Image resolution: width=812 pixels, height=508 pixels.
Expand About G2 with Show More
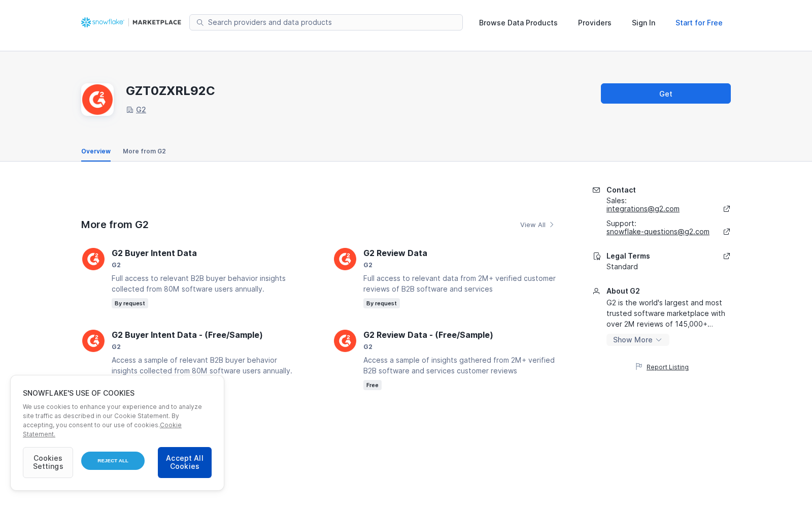637,340
